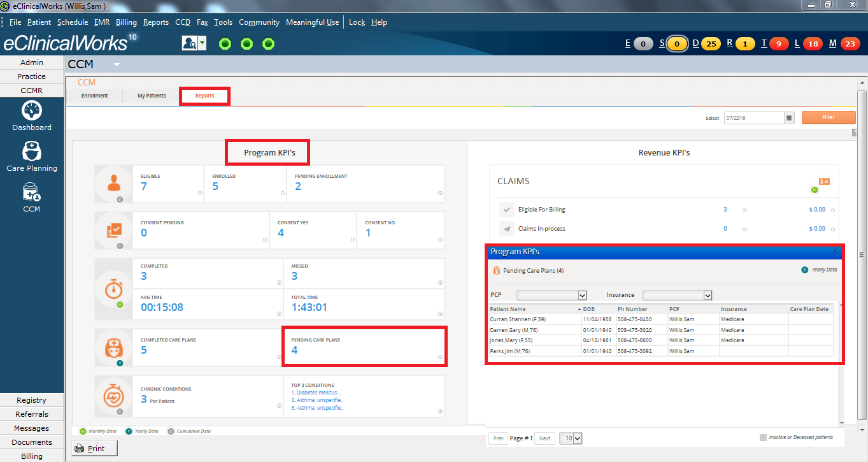Click the Pending Care Plans value 4
The width and height of the screenshot is (868, 462).
pos(294,350)
